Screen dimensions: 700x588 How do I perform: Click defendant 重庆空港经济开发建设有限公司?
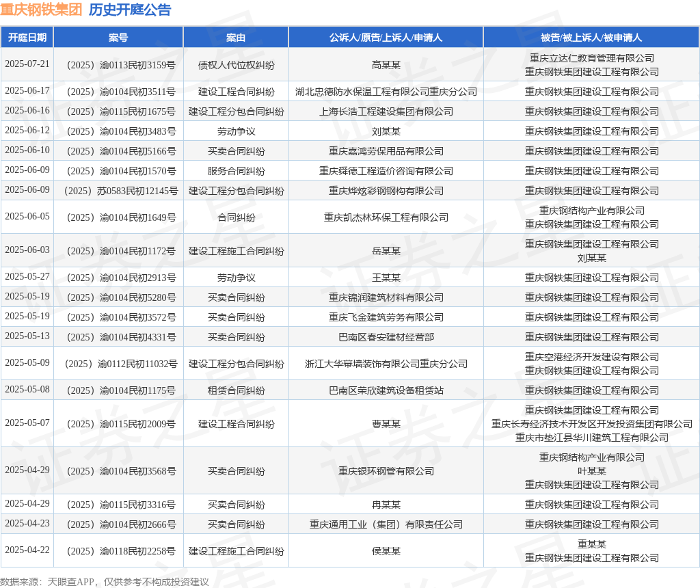coord(591,357)
